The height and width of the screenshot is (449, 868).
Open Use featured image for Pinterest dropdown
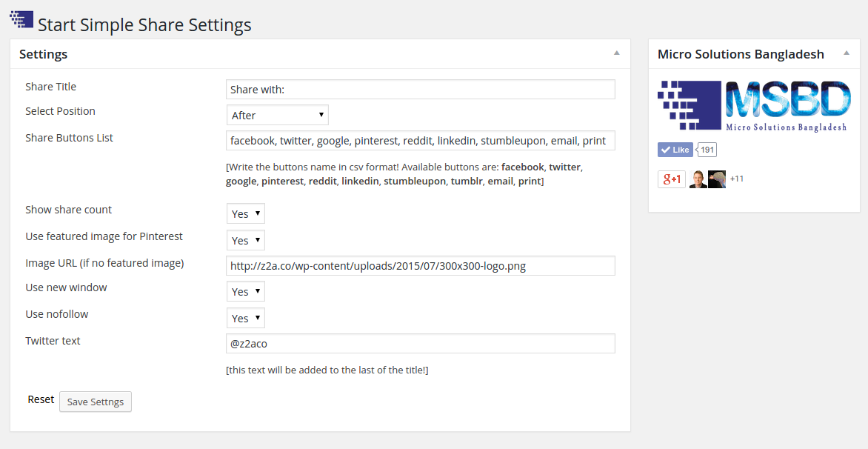[x=246, y=240]
